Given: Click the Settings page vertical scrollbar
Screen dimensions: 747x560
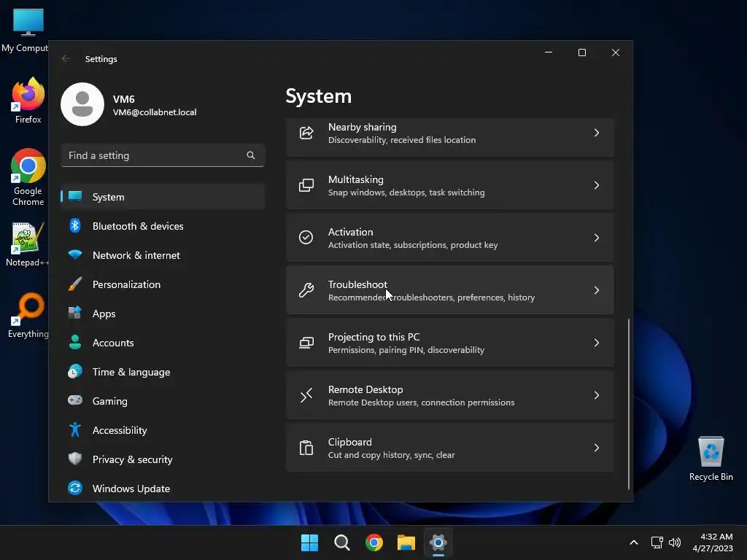Looking at the screenshot, I should tap(629, 404).
